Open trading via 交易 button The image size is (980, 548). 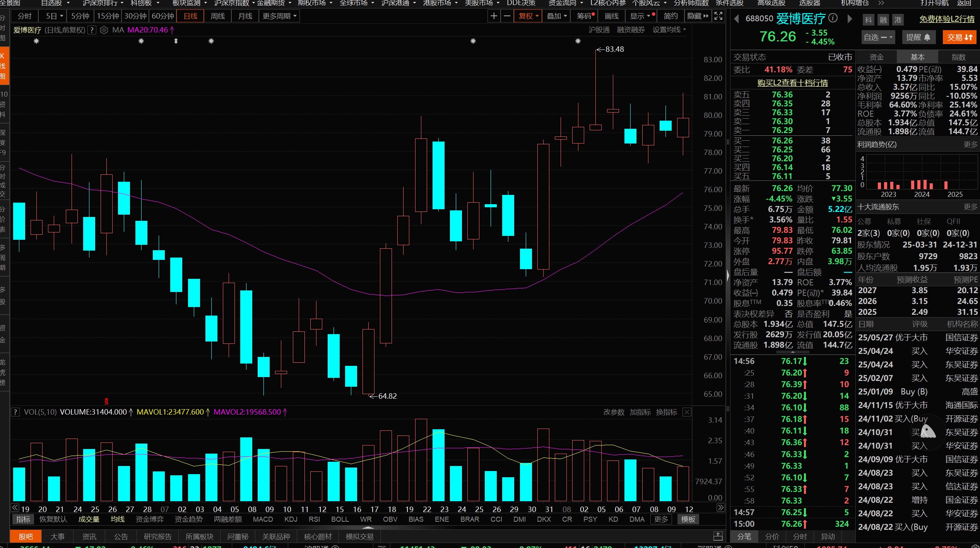[960, 37]
